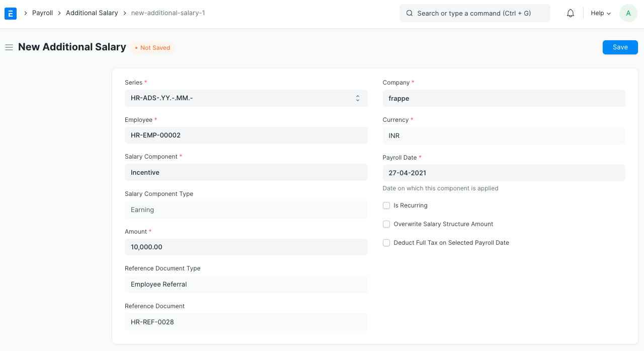Image resolution: width=644 pixels, height=351 pixels.
Task: Expand the Help dropdown menu
Action: point(600,13)
